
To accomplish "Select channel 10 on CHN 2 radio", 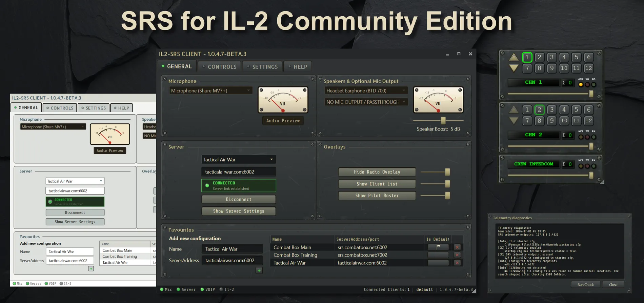I will point(564,120).
